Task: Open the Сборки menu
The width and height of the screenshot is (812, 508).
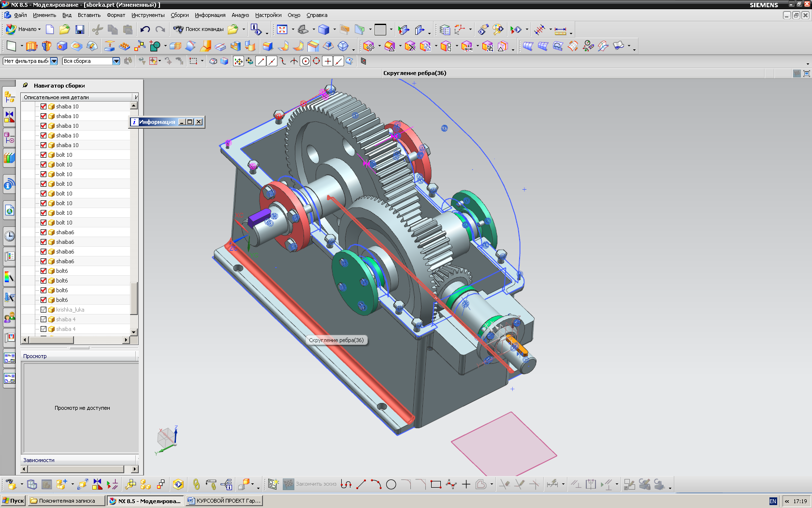Action: [x=179, y=15]
